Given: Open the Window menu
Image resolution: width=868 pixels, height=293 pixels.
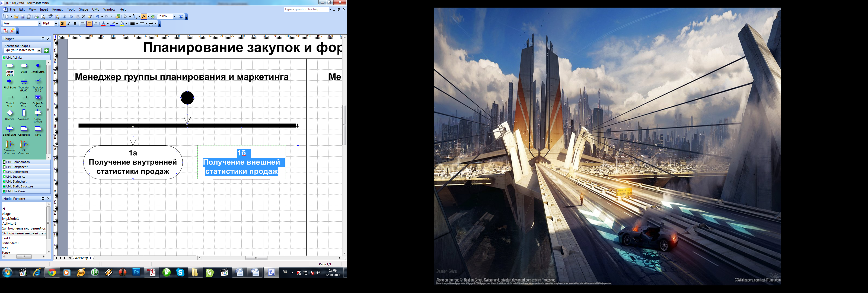Looking at the screenshot, I should 109,9.
